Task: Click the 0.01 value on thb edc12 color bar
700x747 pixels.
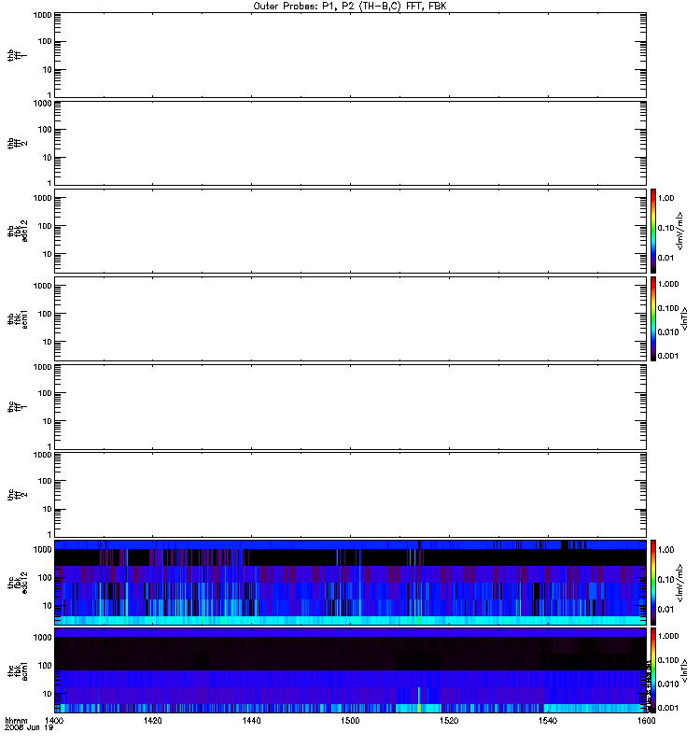Action: [665, 258]
